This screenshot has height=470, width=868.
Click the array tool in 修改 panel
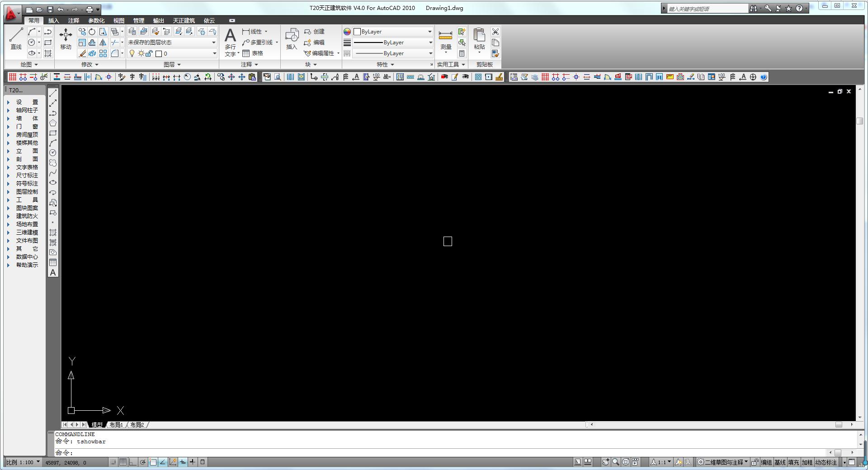coord(103,53)
